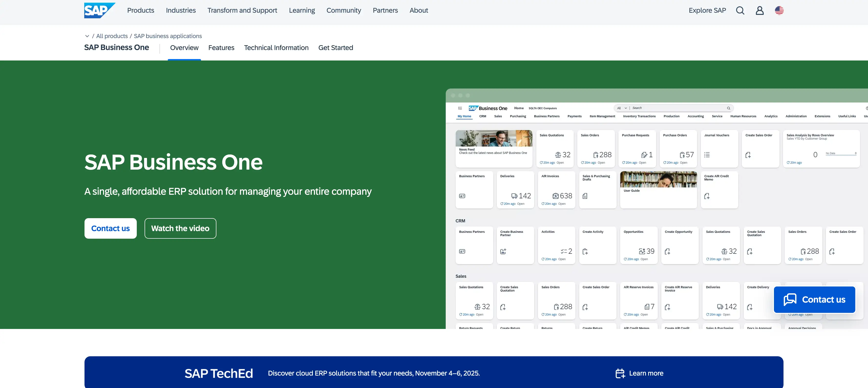This screenshot has width=868, height=388.
Task: Click the SAP Business One product title
Action: click(x=116, y=48)
